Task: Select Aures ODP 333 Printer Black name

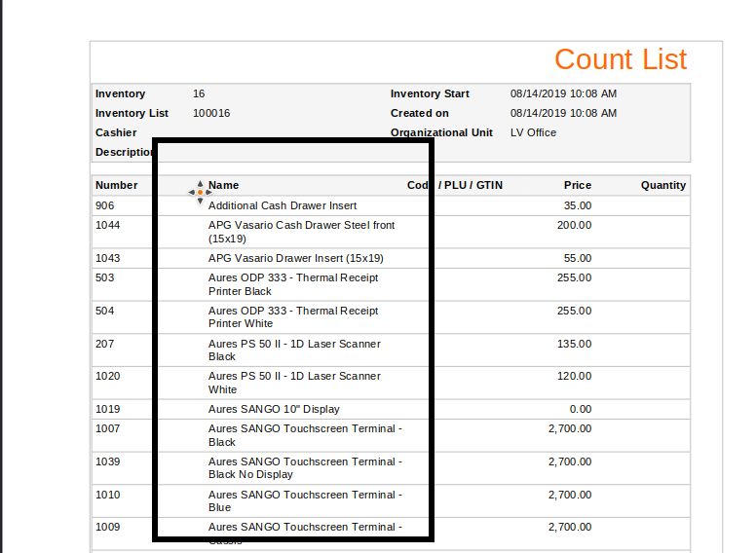Action: click(x=293, y=284)
